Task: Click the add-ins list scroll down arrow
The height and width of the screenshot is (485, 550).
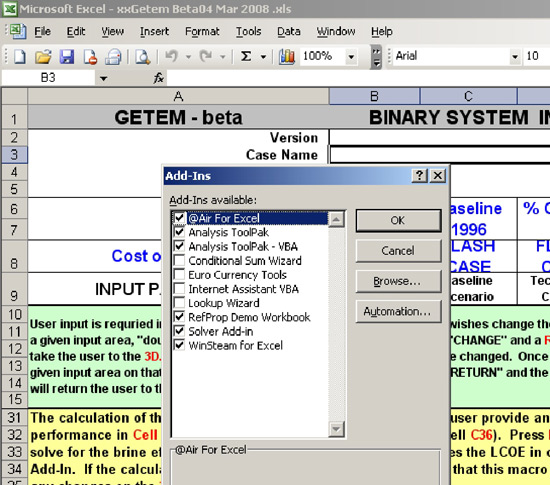Action: (x=336, y=429)
